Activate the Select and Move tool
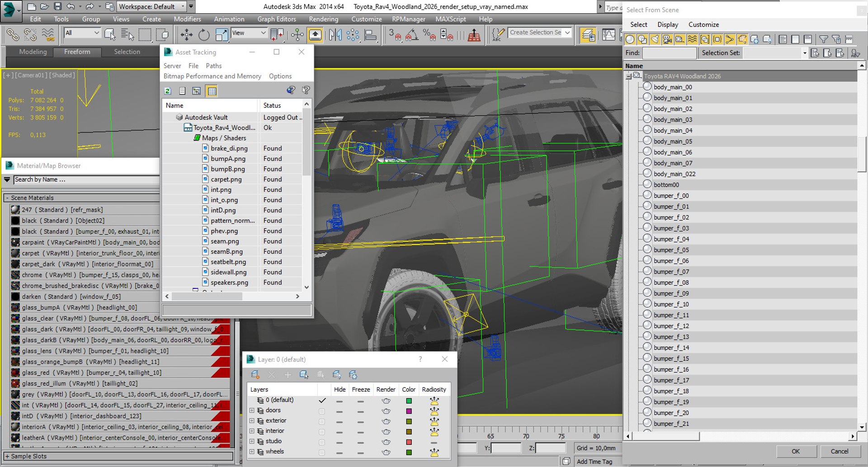Viewport: 868px width, 467px height. 187,35
